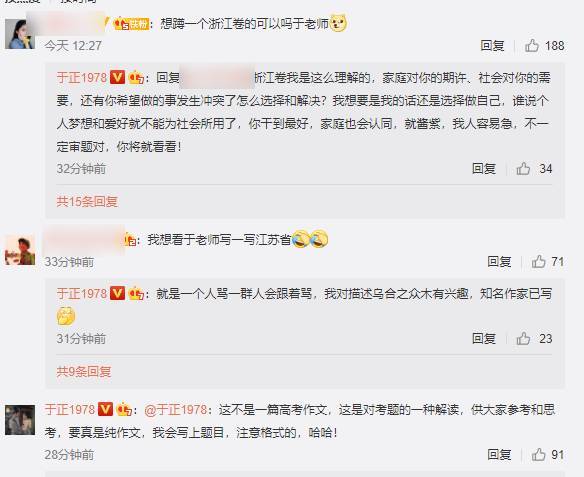Like the Jiangsu comment showing 71 likes
The image size is (584, 477).
[539, 261]
